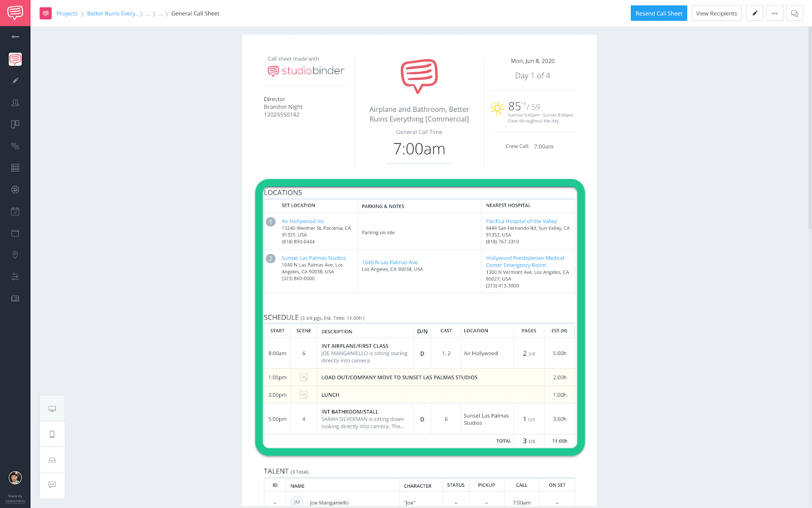Click the JM avatar for Joe Manganiello
Viewport: 812px width, 508px height.
coord(297,502)
